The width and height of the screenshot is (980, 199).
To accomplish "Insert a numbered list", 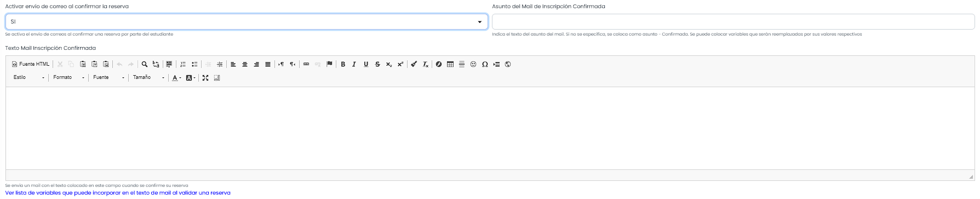I will [183, 64].
